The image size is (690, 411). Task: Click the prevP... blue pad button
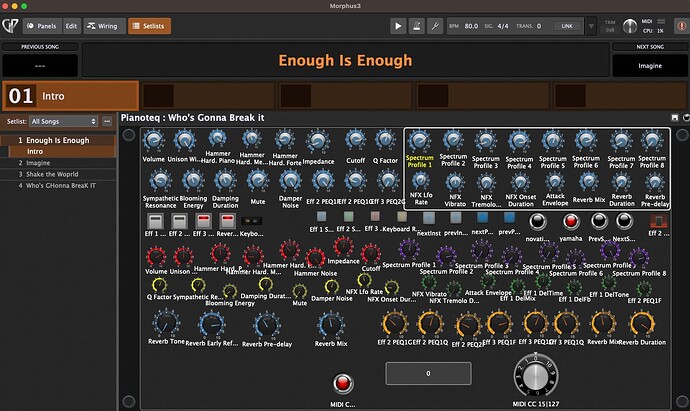[509, 217]
